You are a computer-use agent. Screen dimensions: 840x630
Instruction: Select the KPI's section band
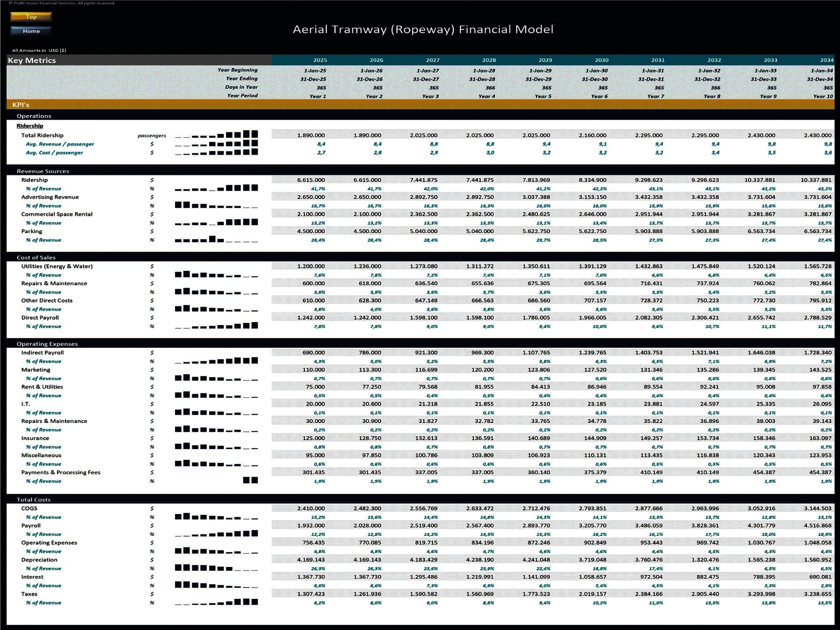click(x=420, y=105)
